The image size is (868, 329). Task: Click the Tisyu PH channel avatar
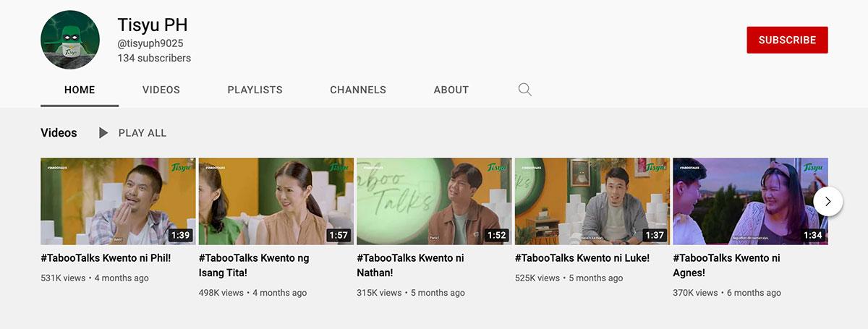tap(70, 40)
